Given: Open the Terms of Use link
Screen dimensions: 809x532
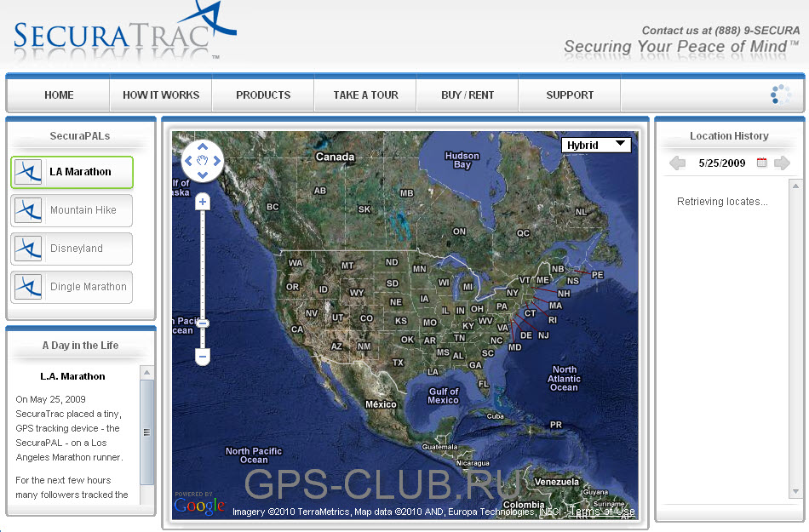Looking at the screenshot, I should (602, 512).
